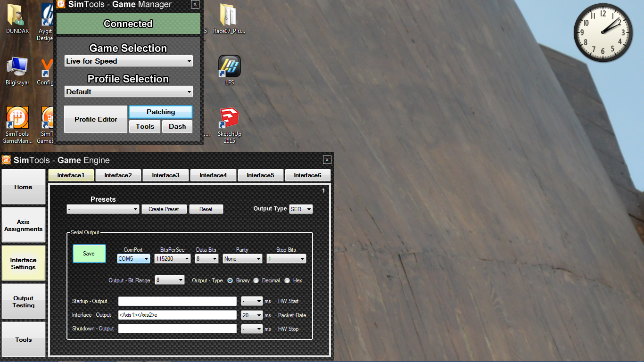Viewport: 644px width, 362px height.
Task: Launch SketchUp 2015 from desktop
Action: coord(230,124)
